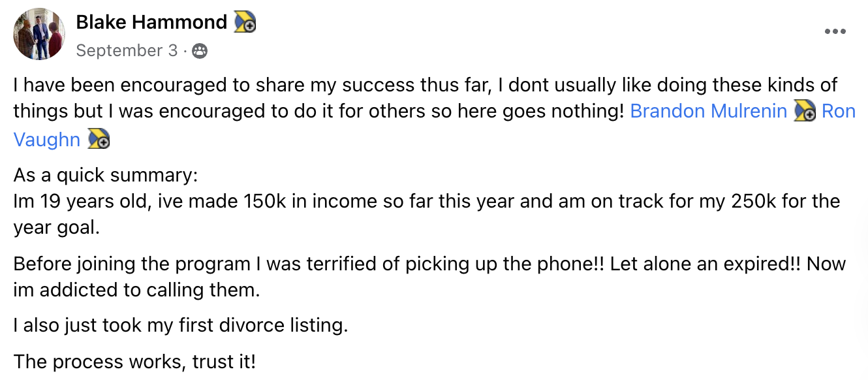This screenshot has width=868, height=380.
Task: Click the "im addicted to calling them" text
Action: point(136,289)
